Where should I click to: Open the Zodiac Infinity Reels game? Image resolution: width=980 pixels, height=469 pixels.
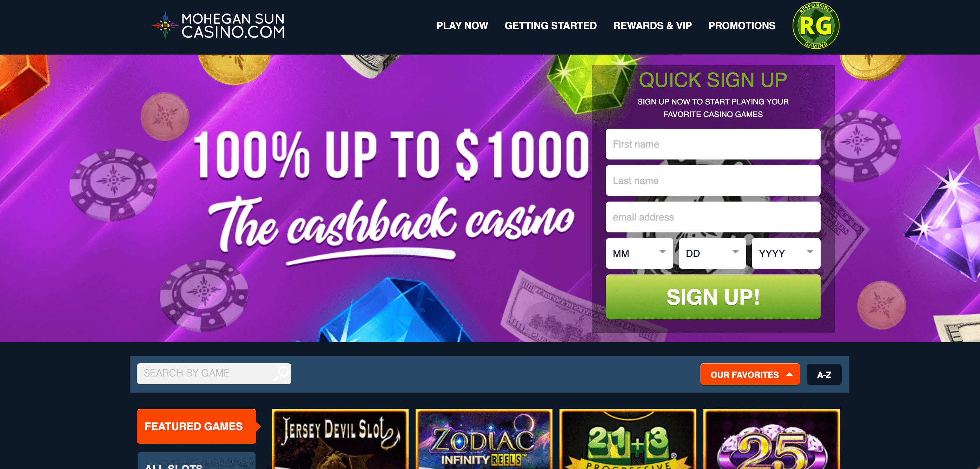[x=484, y=439]
